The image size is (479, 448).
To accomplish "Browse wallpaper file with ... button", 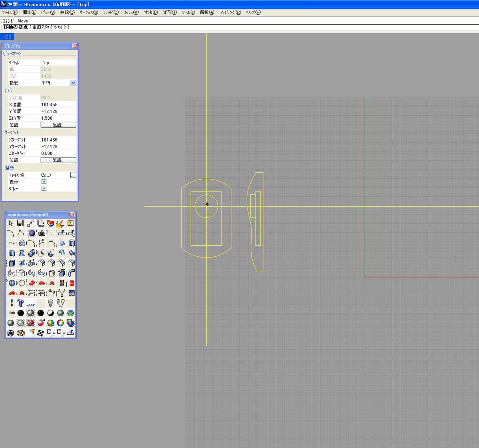I will (73, 175).
